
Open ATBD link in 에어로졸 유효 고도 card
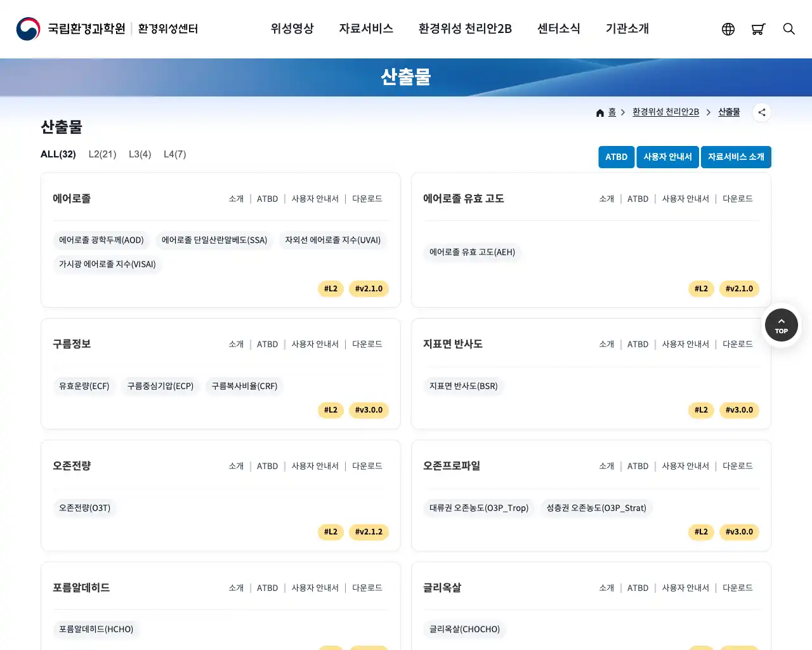point(638,199)
